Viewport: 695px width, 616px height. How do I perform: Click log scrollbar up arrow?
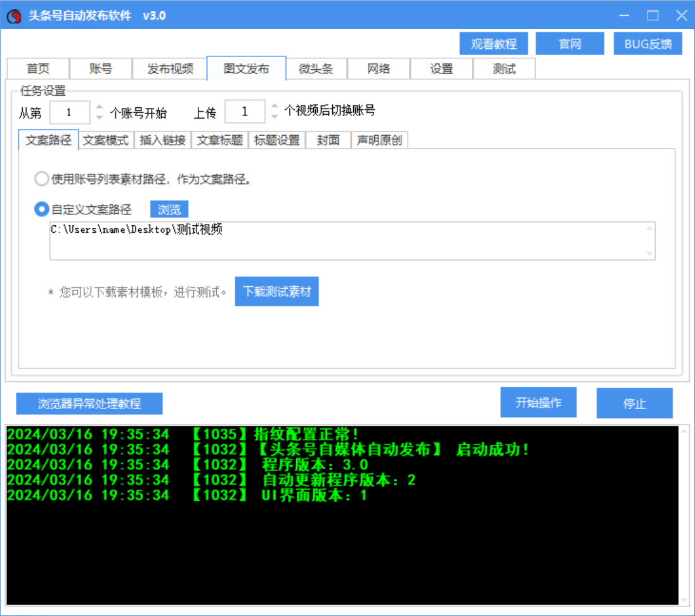pos(684,431)
